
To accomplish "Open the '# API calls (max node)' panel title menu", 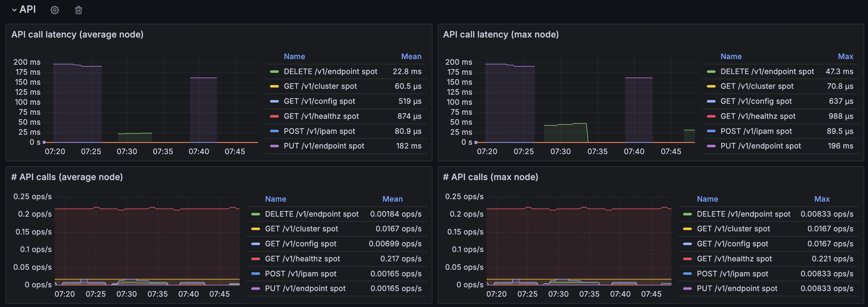I will (x=490, y=177).
